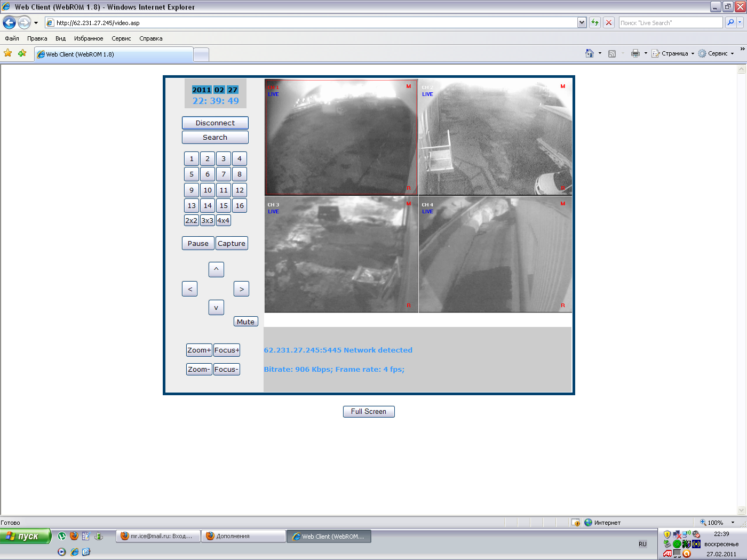Click the Favorites star icon

(x=7, y=53)
